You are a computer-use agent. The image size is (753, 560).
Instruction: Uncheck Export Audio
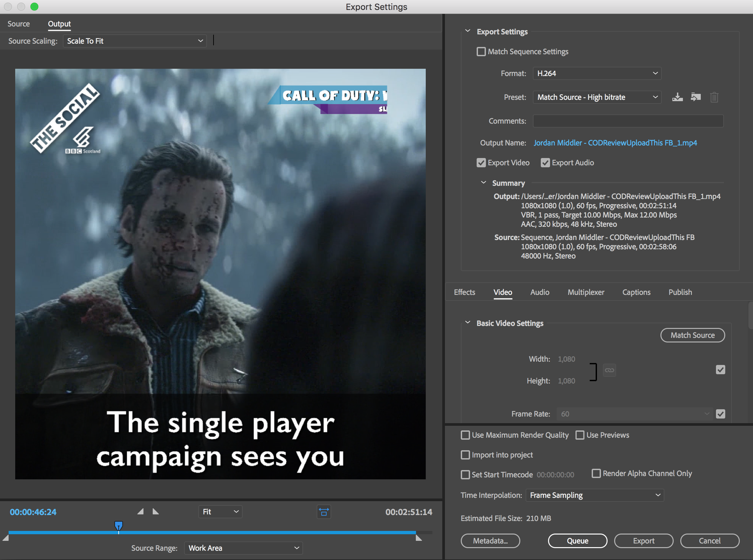tap(545, 163)
